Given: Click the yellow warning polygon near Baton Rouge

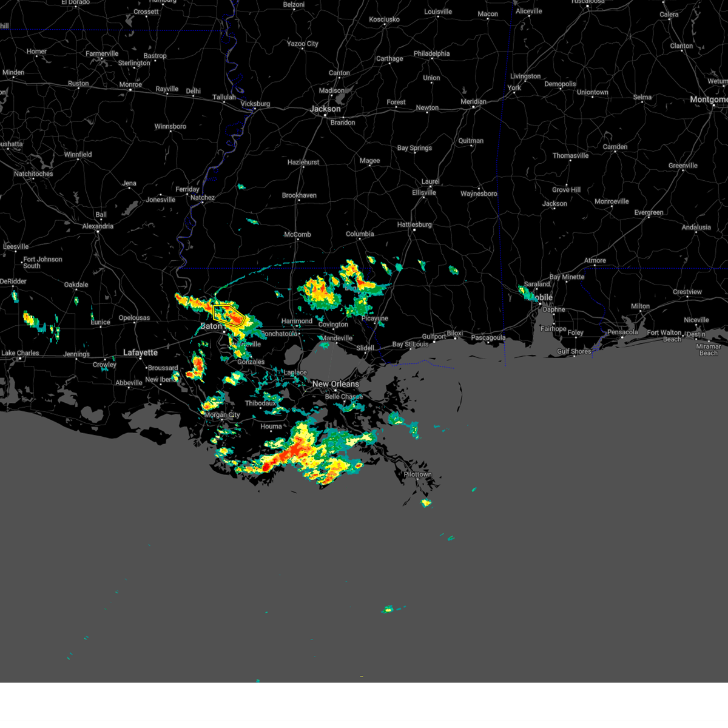Looking at the screenshot, I should click(229, 315).
